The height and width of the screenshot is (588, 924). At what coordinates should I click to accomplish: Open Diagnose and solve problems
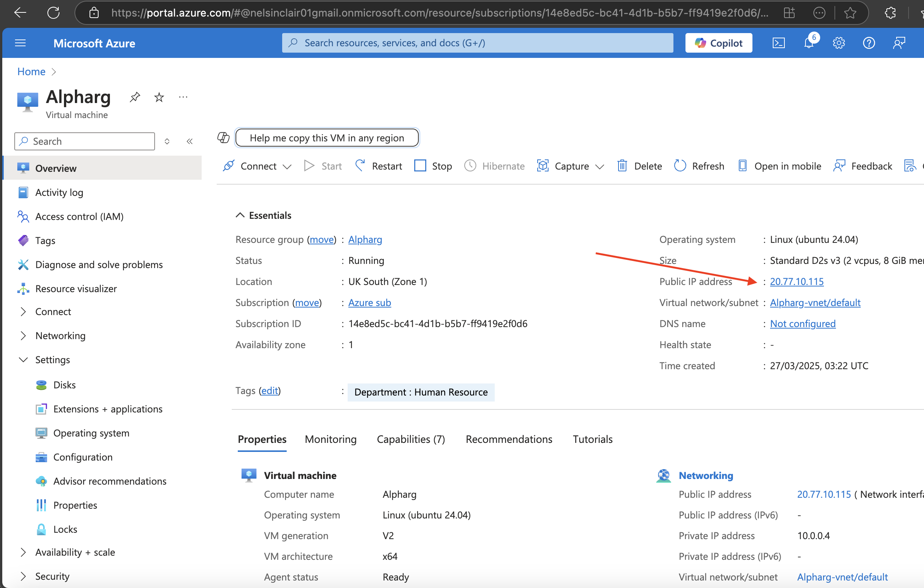(99, 265)
